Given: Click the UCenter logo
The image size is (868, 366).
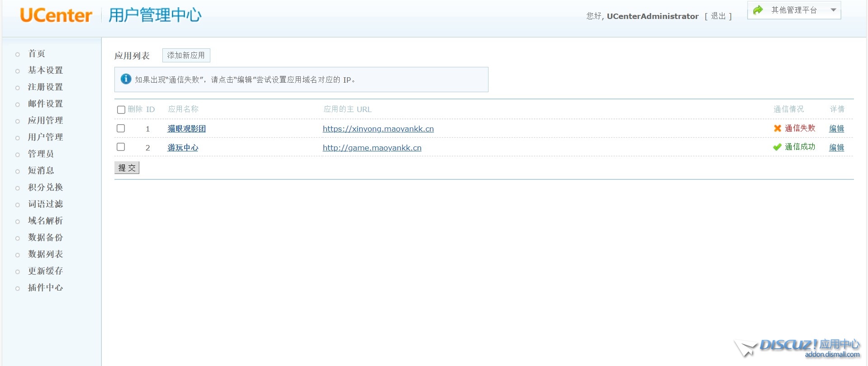Looking at the screenshot, I should [x=56, y=15].
